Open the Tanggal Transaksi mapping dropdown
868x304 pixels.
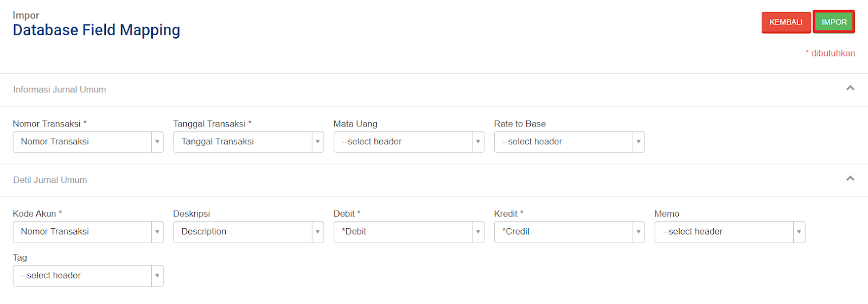tap(248, 142)
